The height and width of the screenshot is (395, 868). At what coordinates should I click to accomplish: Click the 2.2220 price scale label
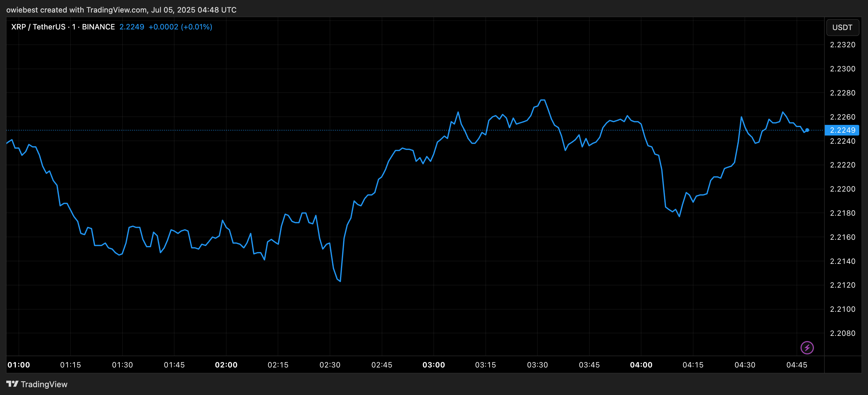842,165
